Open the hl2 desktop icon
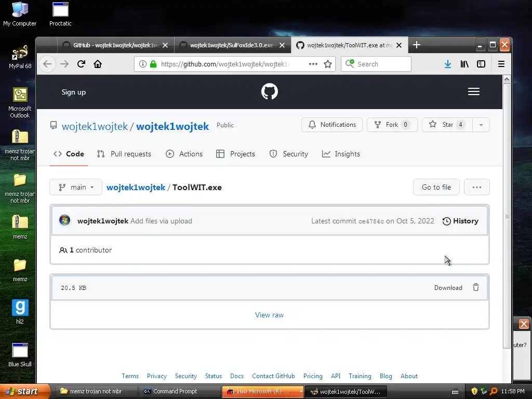 [x=20, y=312]
